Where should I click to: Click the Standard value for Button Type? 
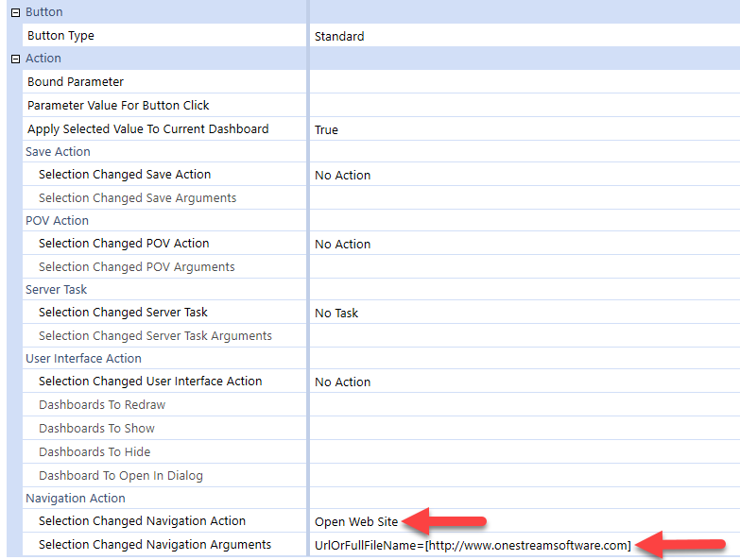(339, 36)
